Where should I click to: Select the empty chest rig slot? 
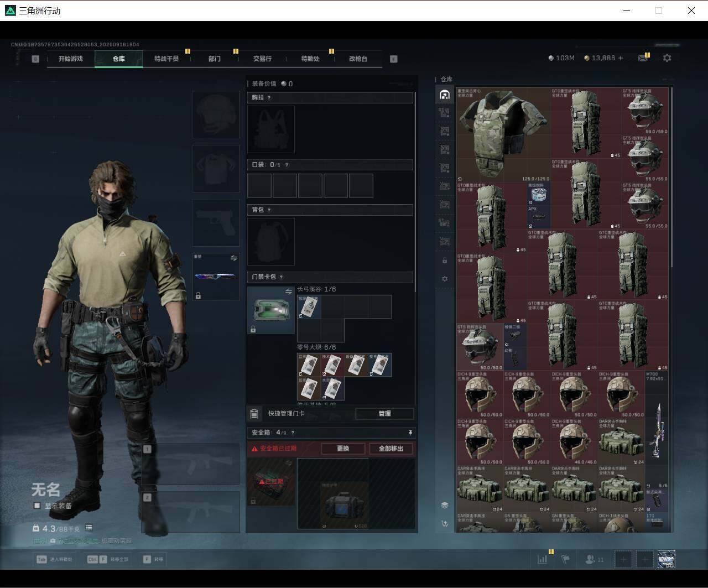tap(271, 129)
